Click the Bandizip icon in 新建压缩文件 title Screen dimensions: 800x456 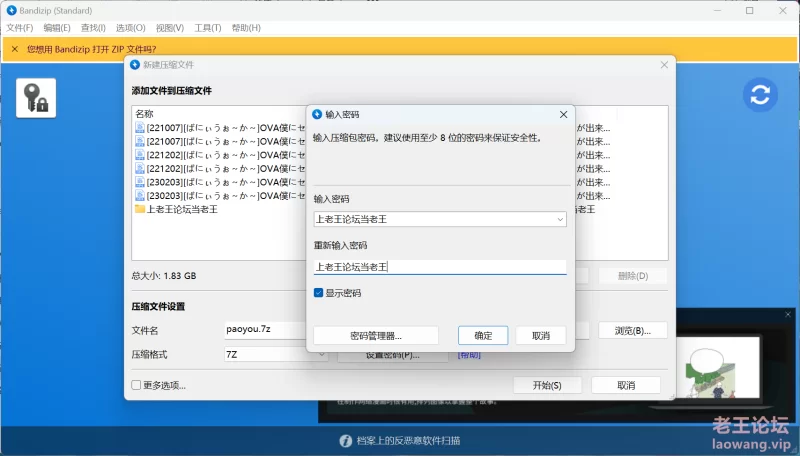(135, 65)
